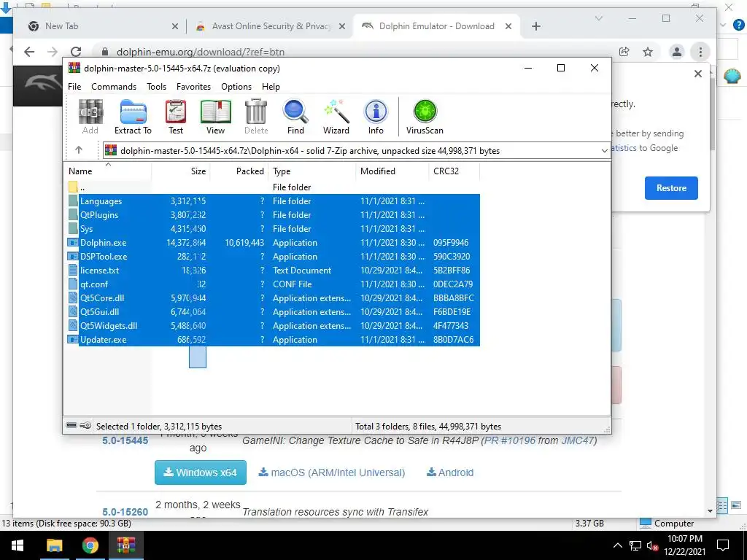
Task: Open the JMC47 author link
Action: click(578, 440)
